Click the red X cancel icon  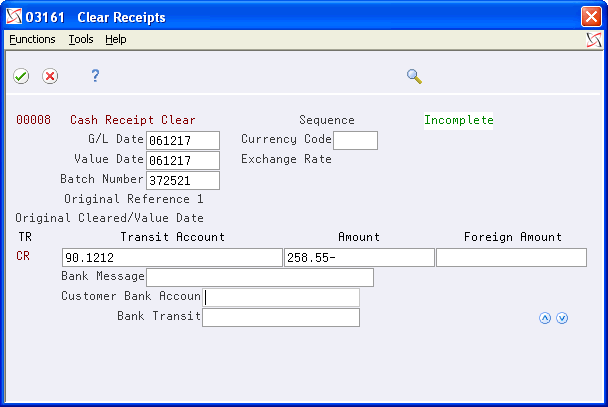click(x=50, y=76)
